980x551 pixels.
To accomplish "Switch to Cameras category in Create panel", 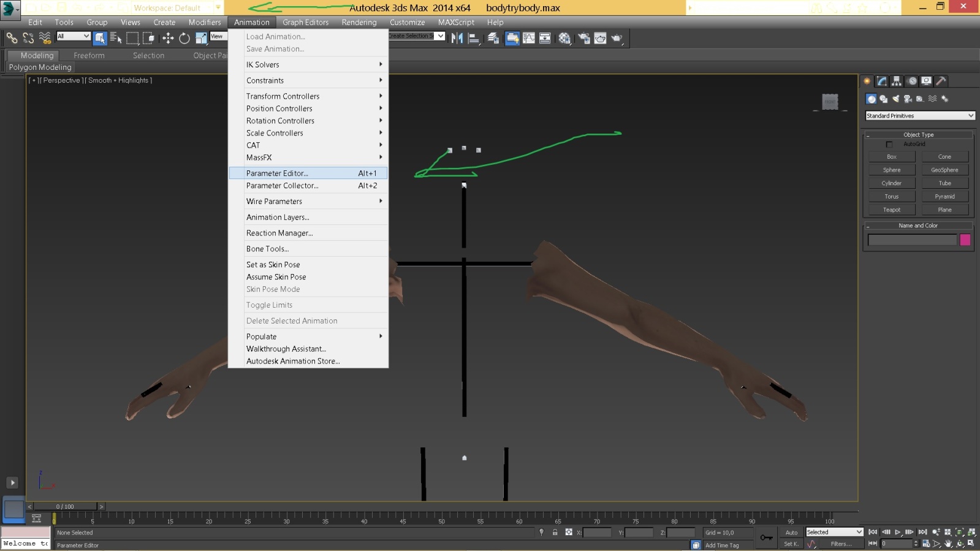I will pyautogui.click(x=908, y=99).
